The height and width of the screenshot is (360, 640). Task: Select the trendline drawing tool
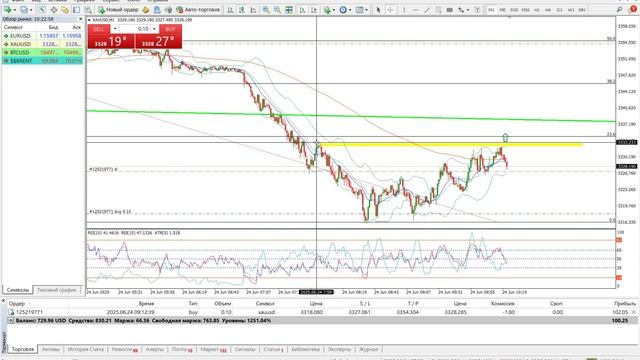pyautogui.click(x=427, y=9)
